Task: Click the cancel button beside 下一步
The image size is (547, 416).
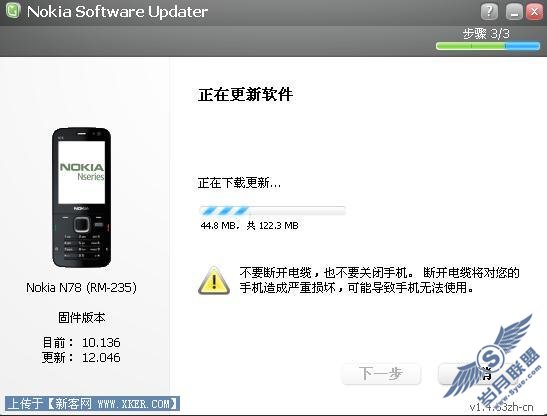Action: tap(478, 374)
